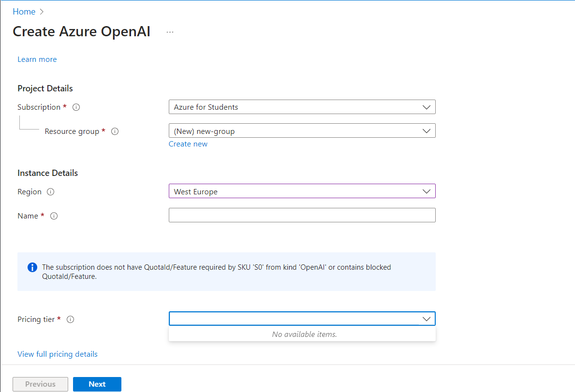Click the Next button

point(97,384)
